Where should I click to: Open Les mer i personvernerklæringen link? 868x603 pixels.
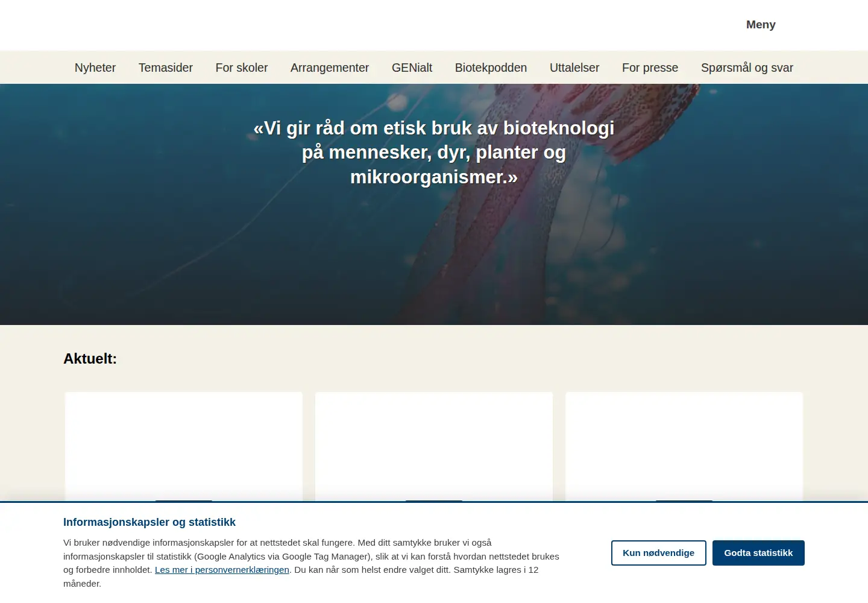coord(222,570)
